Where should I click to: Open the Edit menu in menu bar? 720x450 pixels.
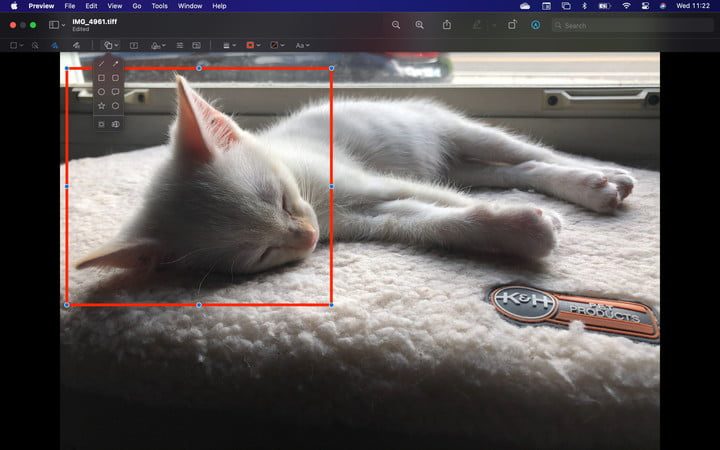(x=91, y=6)
